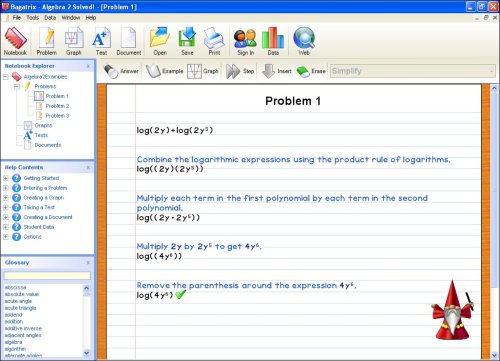
Task: Click the Taking a Test help icon
Action: point(16,207)
